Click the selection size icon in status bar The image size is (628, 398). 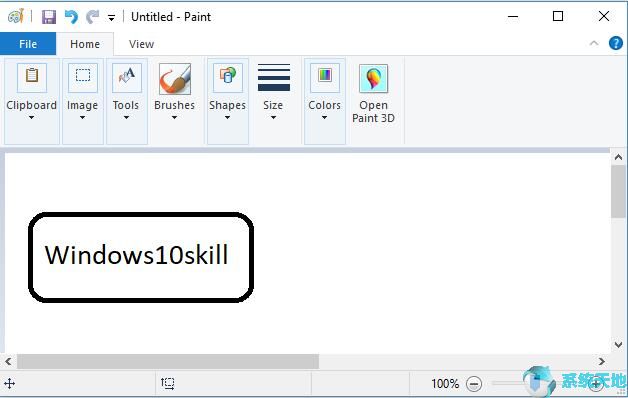pyautogui.click(x=167, y=384)
